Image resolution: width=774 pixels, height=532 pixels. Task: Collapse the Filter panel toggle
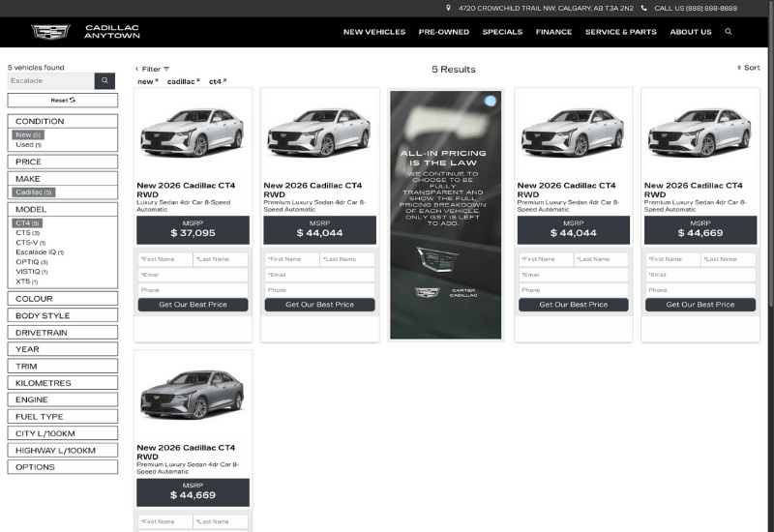coord(152,70)
